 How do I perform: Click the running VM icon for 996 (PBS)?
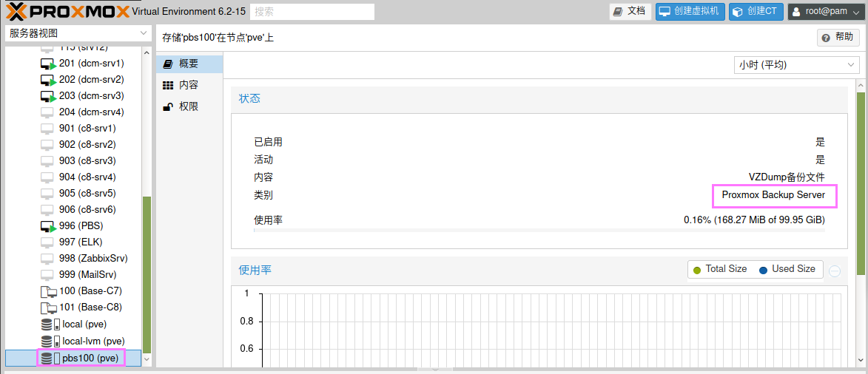(x=49, y=226)
